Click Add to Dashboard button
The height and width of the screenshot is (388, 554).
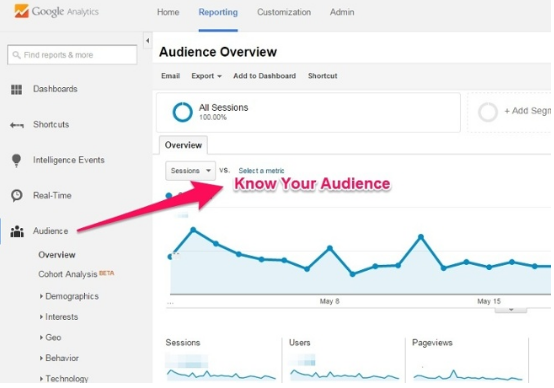(264, 76)
